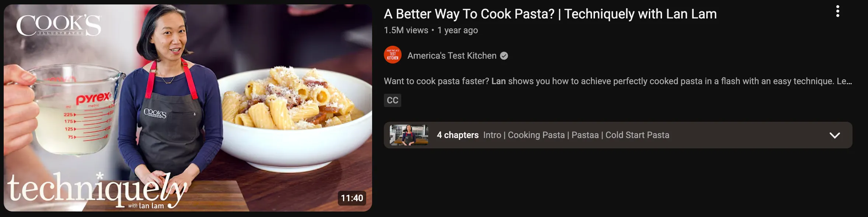Click the small chapters preview thumbnail
Image resolution: width=868 pixels, height=217 pixels.
pyautogui.click(x=409, y=135)
